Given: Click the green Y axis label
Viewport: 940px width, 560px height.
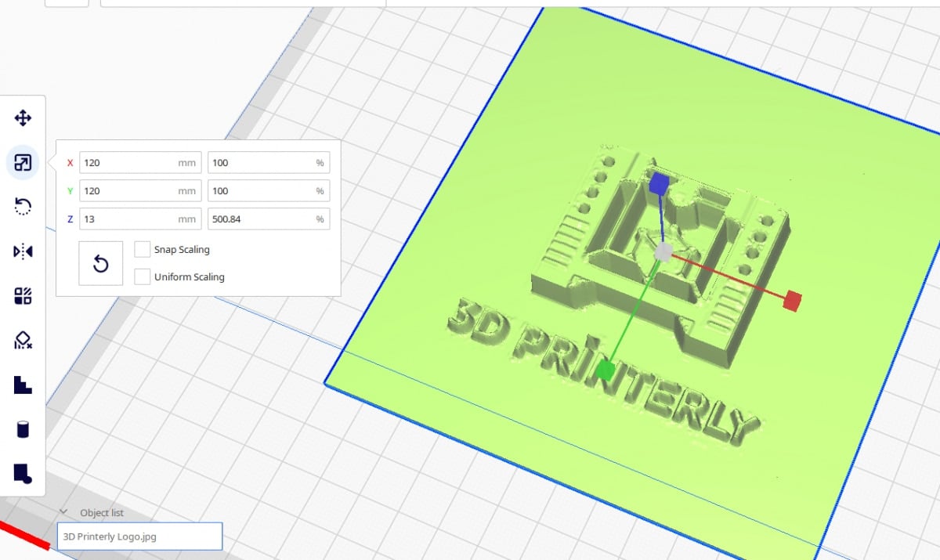Looking at the screenshot, I should click(x=70, y=191).
